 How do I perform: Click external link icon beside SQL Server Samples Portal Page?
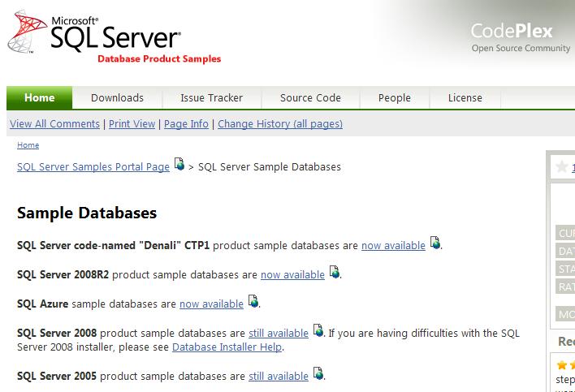pos(179,165)
